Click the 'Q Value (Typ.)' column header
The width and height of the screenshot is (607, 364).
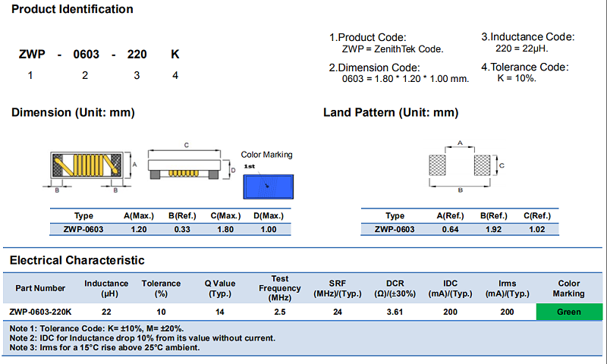coord(220,289)
